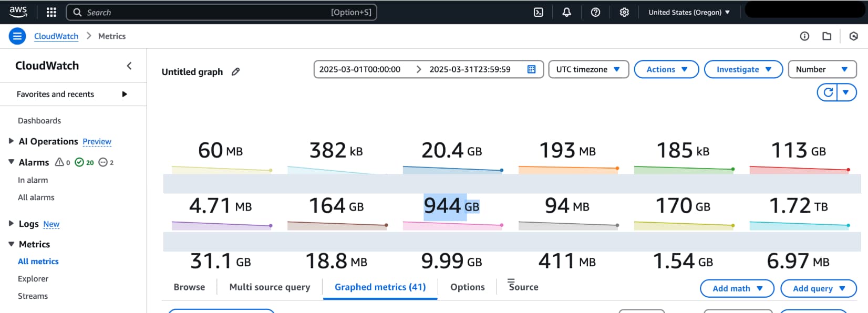Collapse the Metrics section
This screenshot has width=868, height=313.
[x=11, y=244]
